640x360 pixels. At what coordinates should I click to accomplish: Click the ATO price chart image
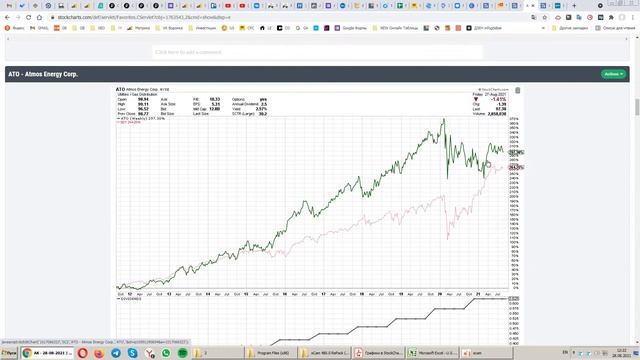point(312,203)
